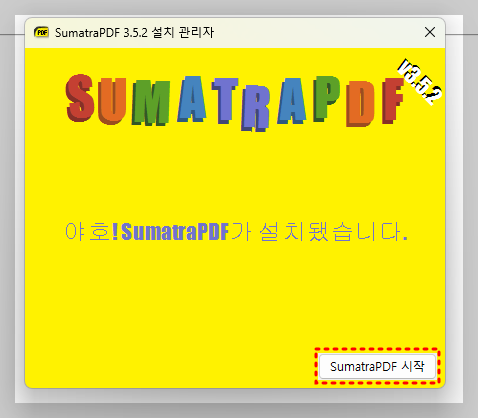Screen dimensions: 478x418
Task: Click the 'SumatraPDF 3.5.2 설치 관리자' title text
Action: [x=134, y=33]
